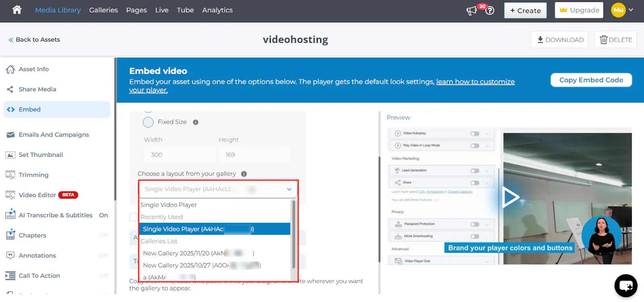The width and height of the screenshot is (644, 302).
Task: Expand the account chevron next to avatar
Action: click(631, 10)
